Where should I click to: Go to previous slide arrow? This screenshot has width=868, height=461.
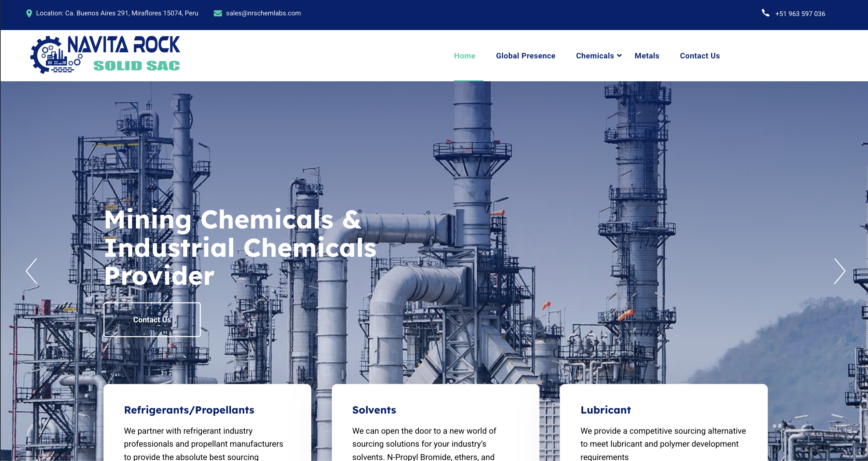[32, 271]
